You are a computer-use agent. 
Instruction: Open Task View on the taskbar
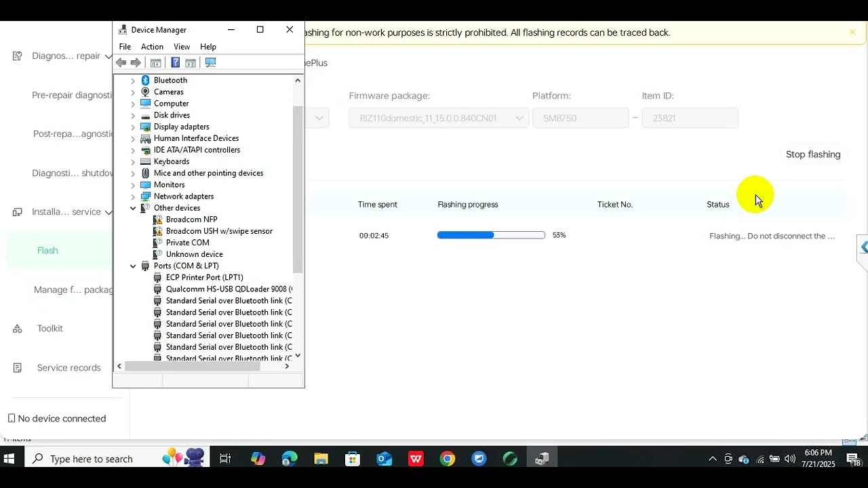click(x=224, y=459)
